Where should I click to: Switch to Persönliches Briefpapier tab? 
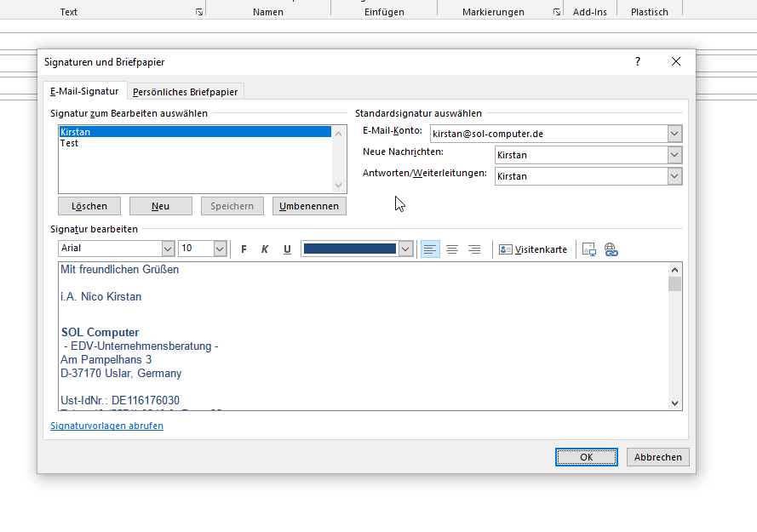(x=186, y=92)
